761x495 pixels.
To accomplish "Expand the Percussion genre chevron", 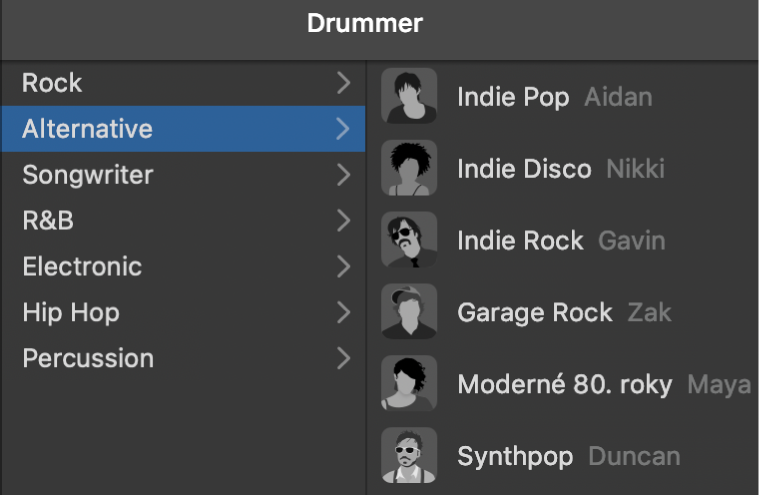I will (344, 359).
